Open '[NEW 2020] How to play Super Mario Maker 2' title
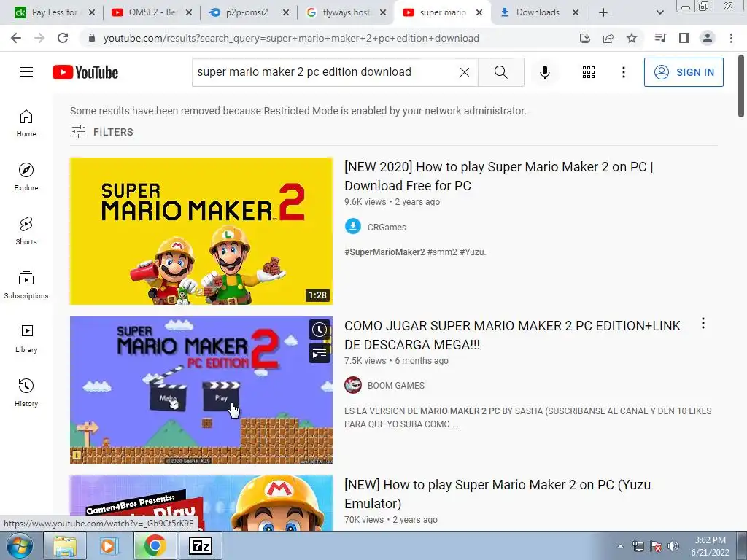747x560 pixels. click(x=499, y=176)
